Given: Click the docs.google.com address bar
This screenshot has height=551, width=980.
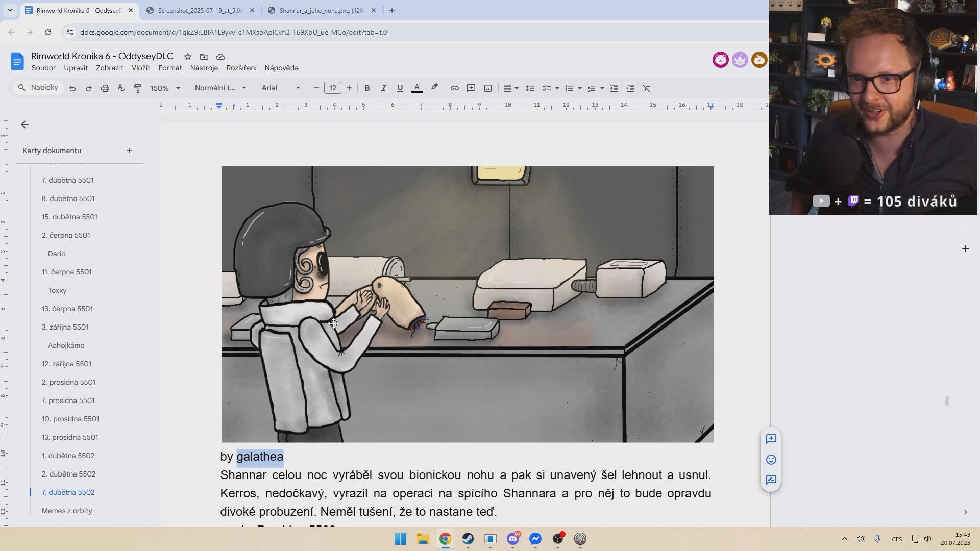Looking at the screenshot, I should pyautogui.click(x=233, y=32).
